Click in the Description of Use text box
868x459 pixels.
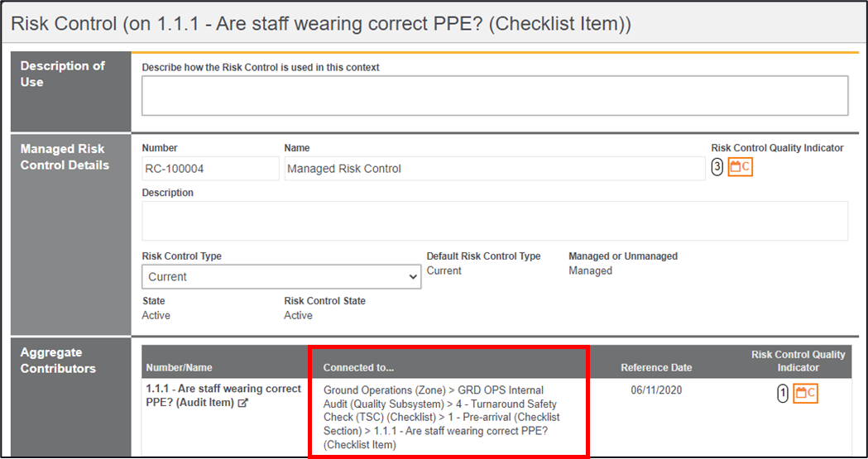tap(495, 96)
